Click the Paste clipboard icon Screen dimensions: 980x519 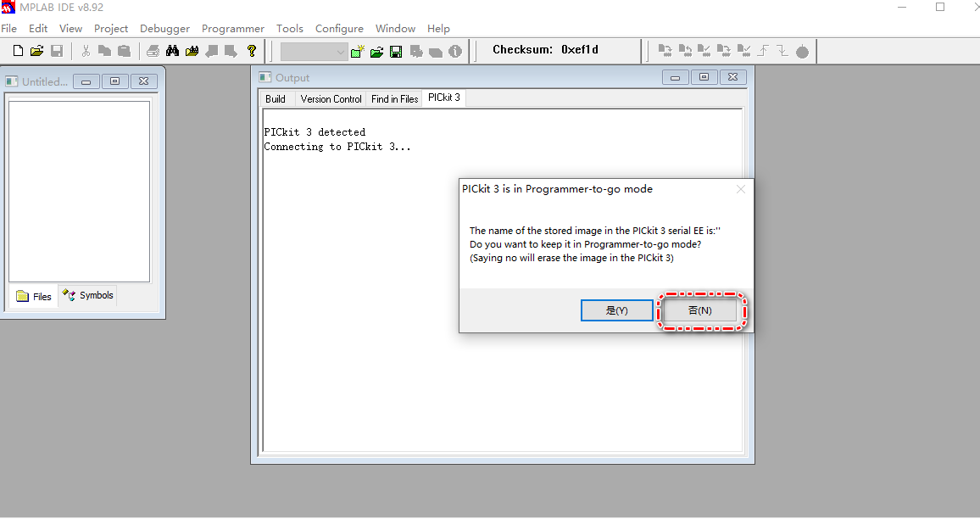[x=125, y=51]
